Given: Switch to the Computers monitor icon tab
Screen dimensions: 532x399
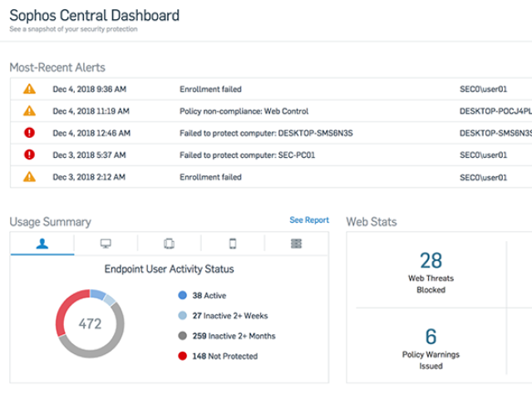Looking at the screenshot, I should click(106, 244).
